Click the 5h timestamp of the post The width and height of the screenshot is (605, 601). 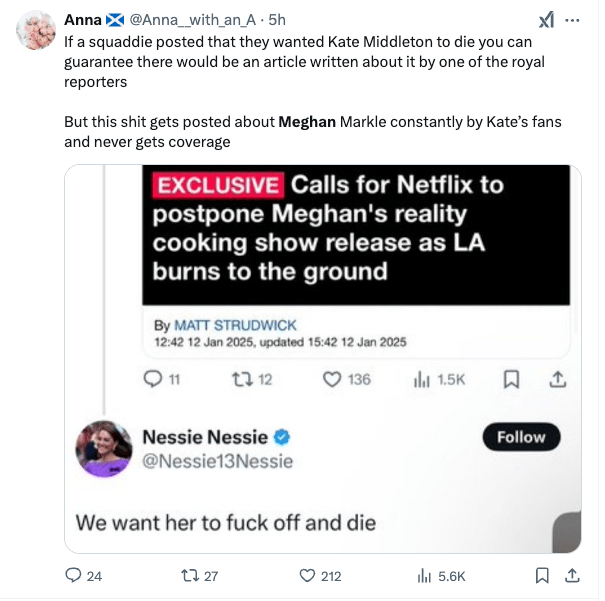278,20
